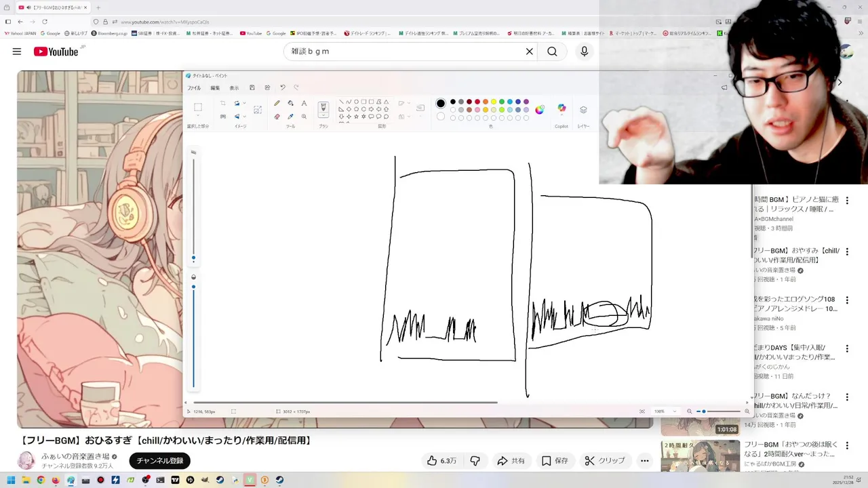The height and width of the screenshot is (488, 868).
Task: Choose the primary black color circle
Action: tap(441, 103)
